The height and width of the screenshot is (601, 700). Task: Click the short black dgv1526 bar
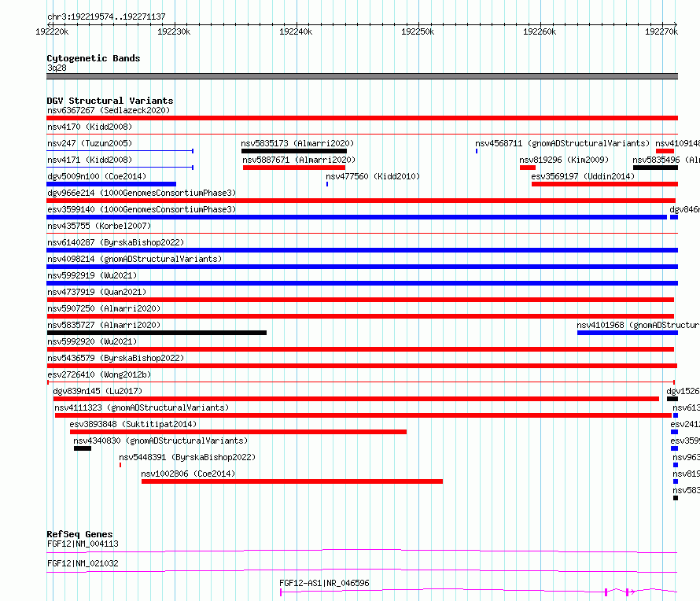point(672,399)
